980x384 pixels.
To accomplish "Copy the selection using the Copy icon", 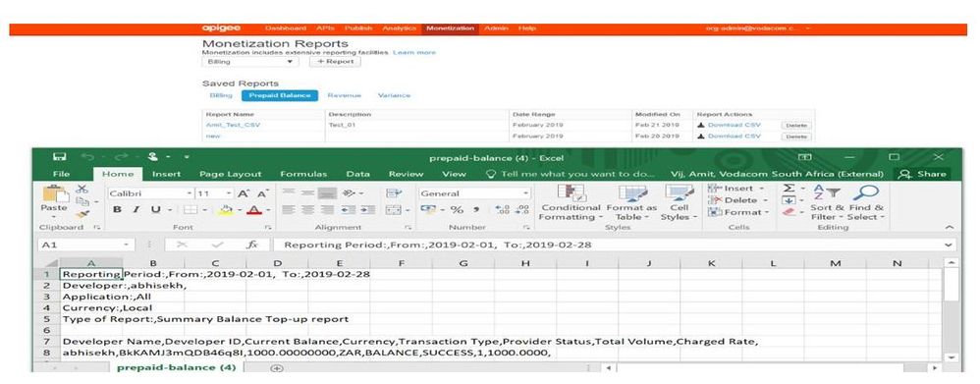I will (82, 201).
